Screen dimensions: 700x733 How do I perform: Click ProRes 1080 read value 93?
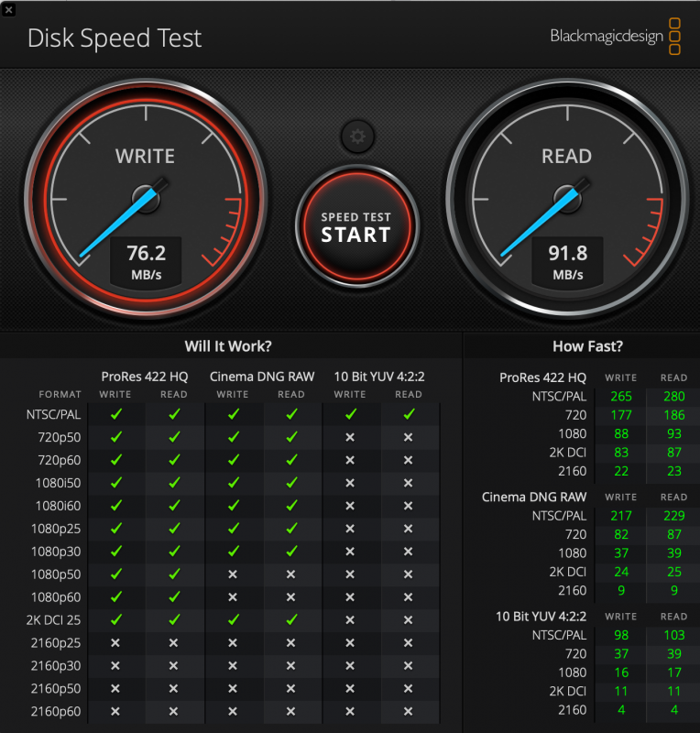point(673,433)
